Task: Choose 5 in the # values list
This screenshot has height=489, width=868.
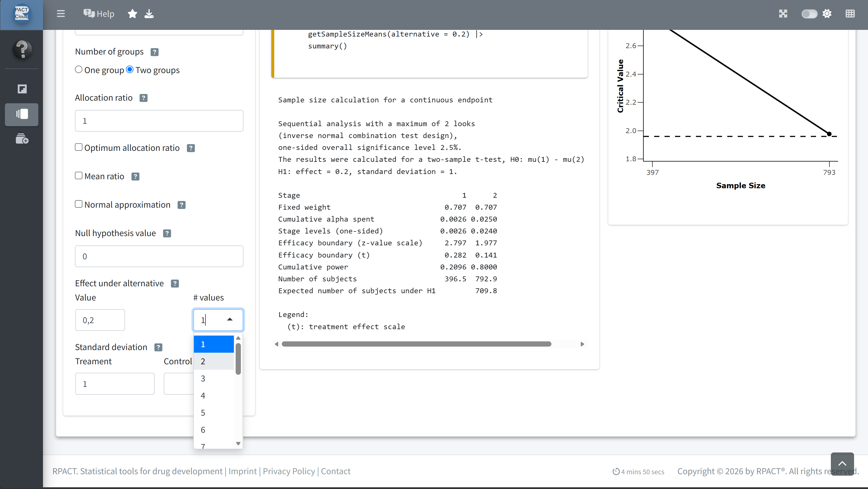Action: click(214, 412)
